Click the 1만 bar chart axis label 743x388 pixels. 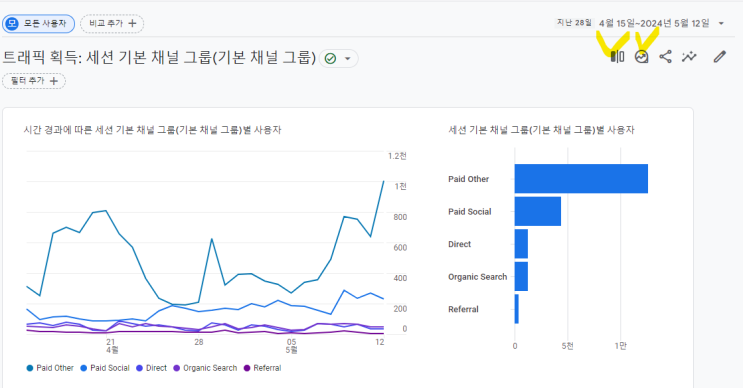point(620,346)
